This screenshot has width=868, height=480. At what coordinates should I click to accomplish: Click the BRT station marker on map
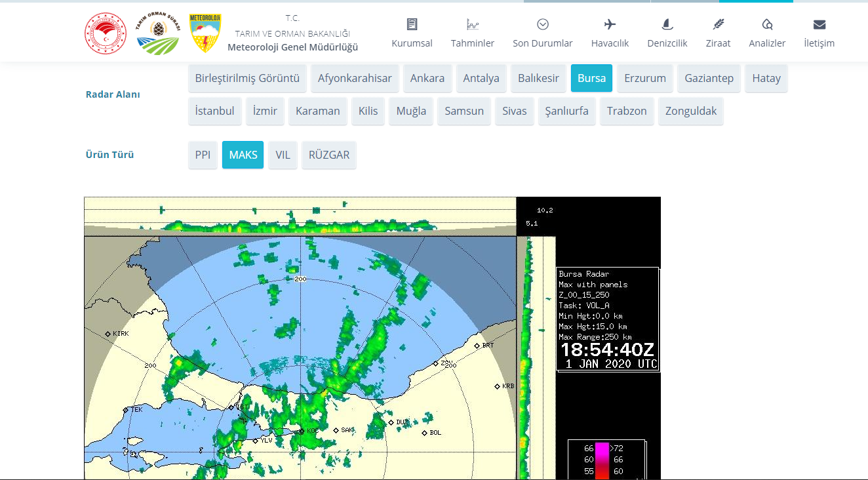point(477,346)
